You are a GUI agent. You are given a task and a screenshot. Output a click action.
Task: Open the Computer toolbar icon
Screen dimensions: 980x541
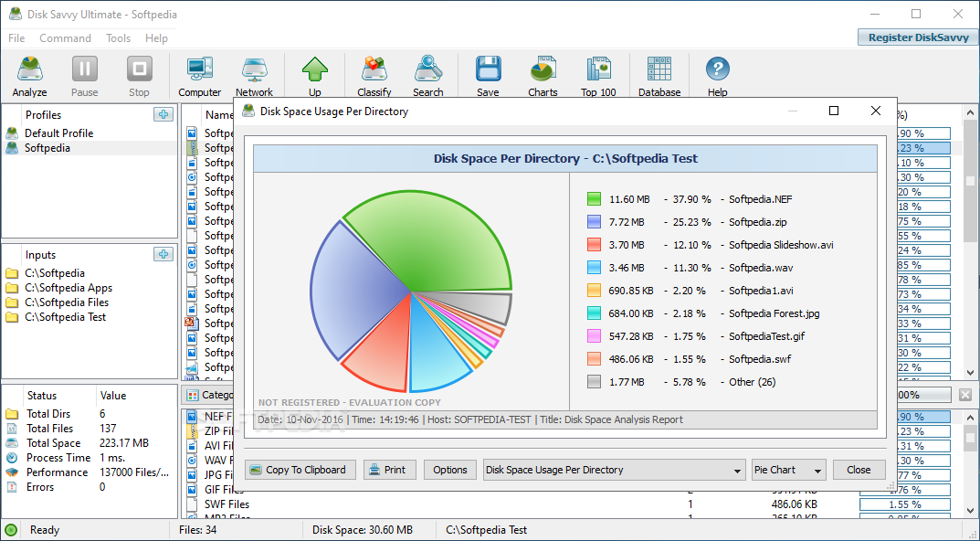coord(199,76)
